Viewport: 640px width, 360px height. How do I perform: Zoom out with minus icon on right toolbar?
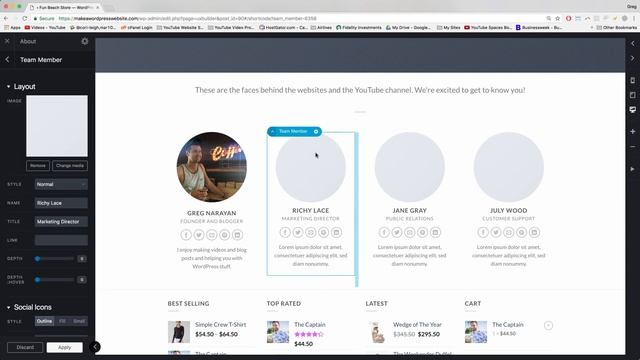click(x=633, y=147)
